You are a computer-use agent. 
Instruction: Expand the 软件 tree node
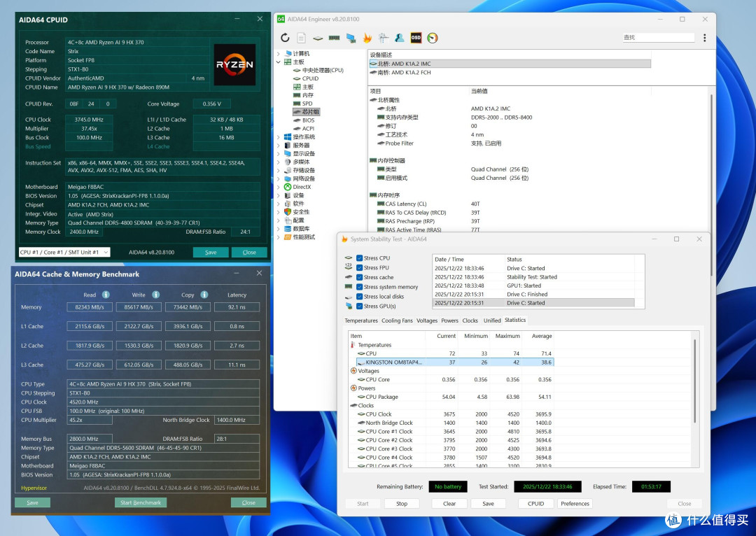pos(278,204)
